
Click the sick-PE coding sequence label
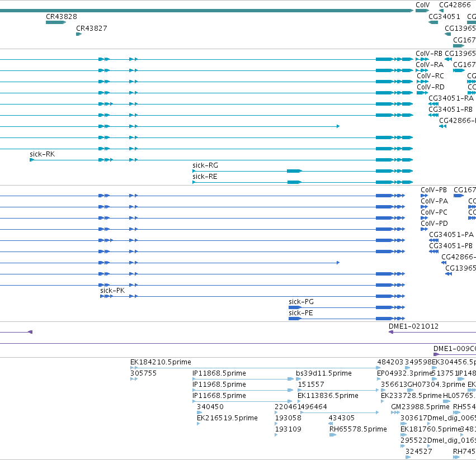pyautogui.click(x=300, y=313)
